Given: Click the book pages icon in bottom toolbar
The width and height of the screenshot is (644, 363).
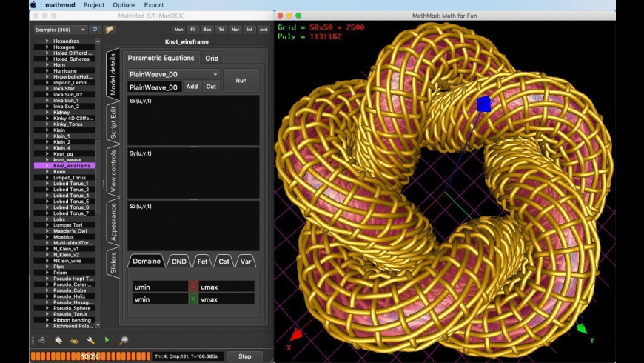Looking at the screenshot, I should (58, 340).
